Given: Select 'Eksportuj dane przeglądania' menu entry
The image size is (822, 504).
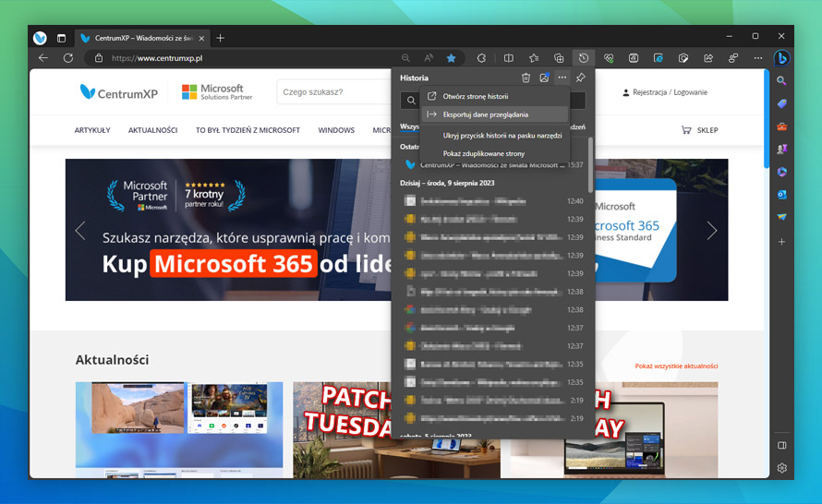Looking at the screenshot, I should point(494,114).
